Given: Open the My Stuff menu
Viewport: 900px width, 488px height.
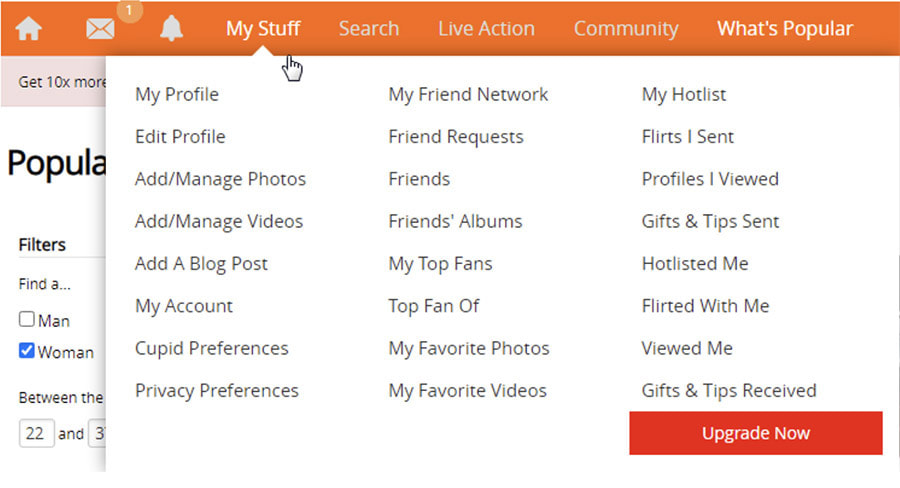Looking at the screenshot, I should pos(263,29).
